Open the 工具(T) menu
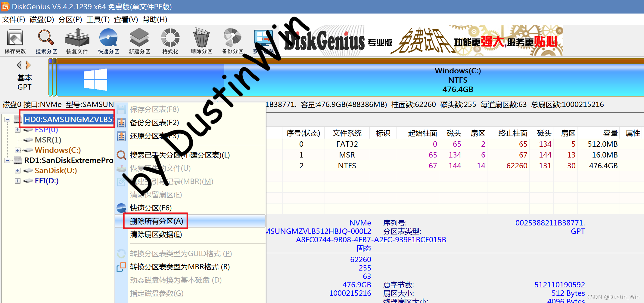Viewport: 644px width, 303px height. coord(98,20)
